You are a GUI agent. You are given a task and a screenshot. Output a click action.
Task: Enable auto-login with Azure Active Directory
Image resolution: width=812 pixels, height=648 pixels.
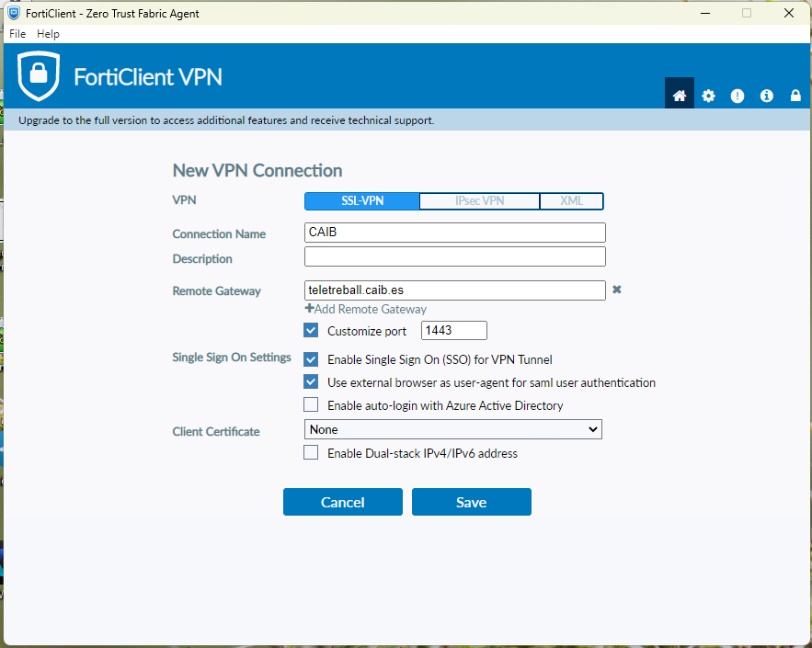point(311,405)
